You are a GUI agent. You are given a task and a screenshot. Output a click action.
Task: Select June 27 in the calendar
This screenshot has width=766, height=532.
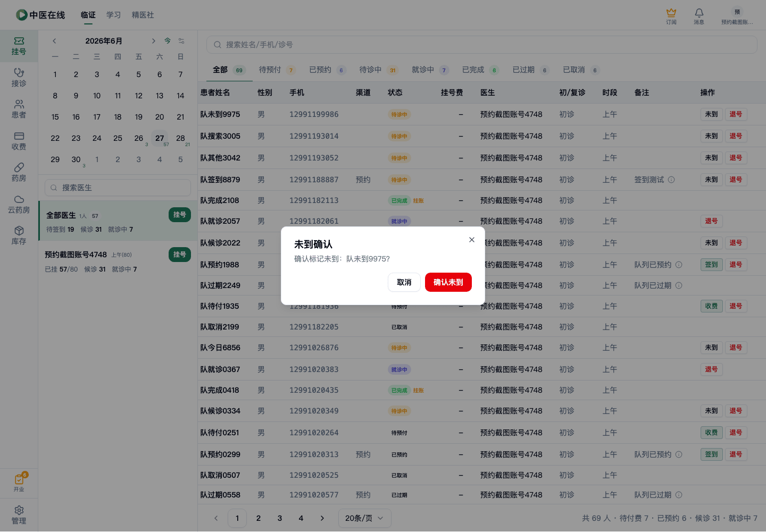point(160,138)
